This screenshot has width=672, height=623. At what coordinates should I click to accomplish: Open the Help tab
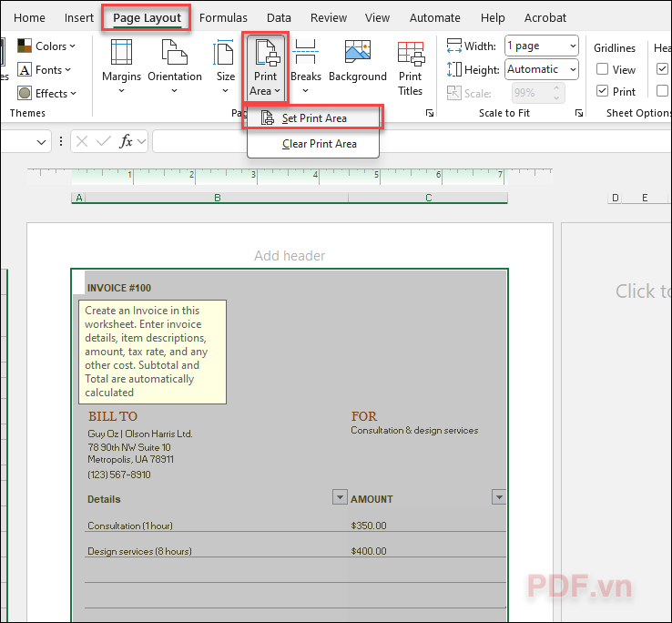point(493,17)
